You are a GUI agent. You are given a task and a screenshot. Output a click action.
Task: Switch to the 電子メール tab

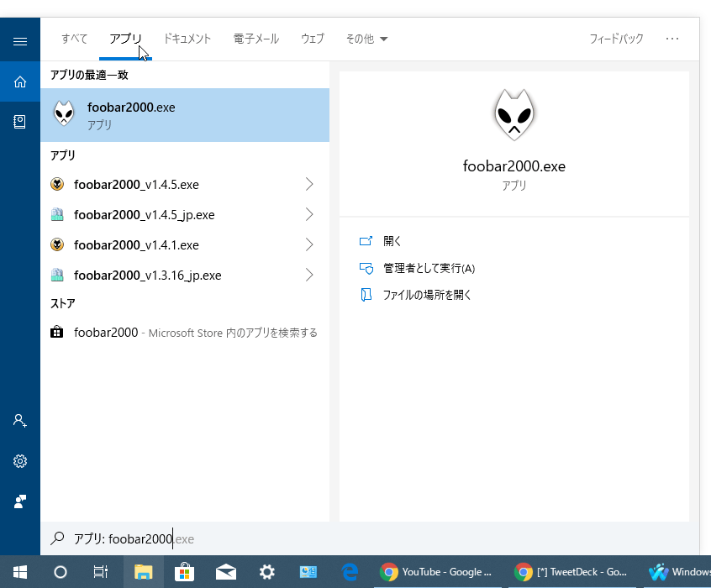pos(256,39)
